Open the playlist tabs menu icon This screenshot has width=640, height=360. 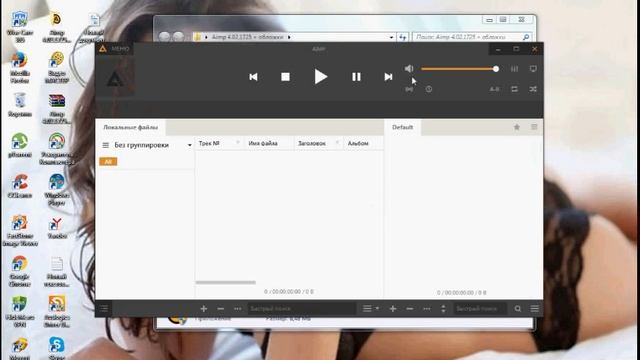534,127
